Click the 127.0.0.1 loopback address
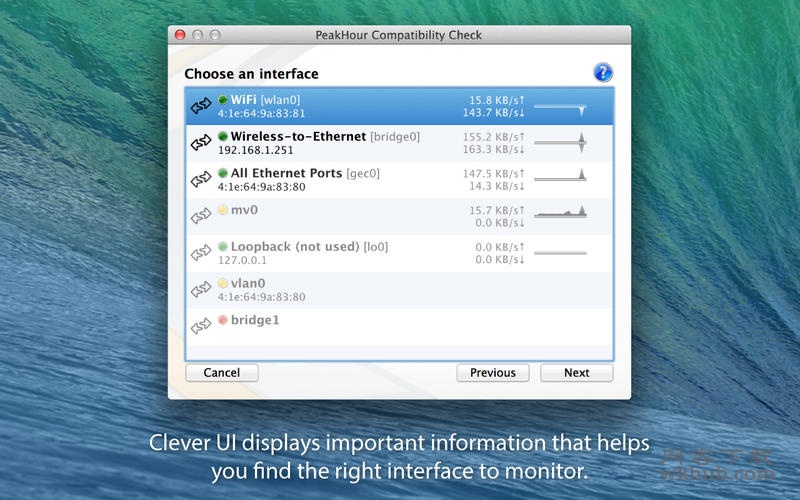This screenshot has height=500, width=800. tap(242, 260)
